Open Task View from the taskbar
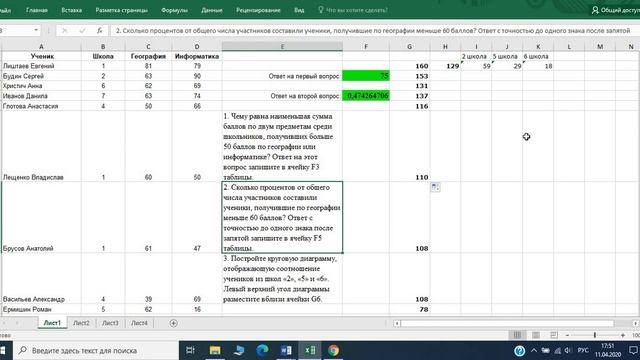This screenshot has width=640, height=360. [190, 350]
